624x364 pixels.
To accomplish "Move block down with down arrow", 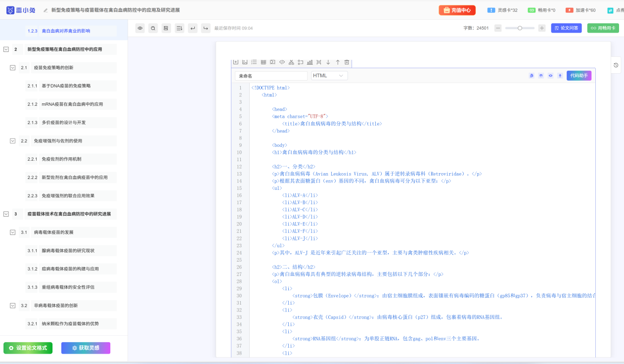I will pyautogui.click(x=328, y=62).
